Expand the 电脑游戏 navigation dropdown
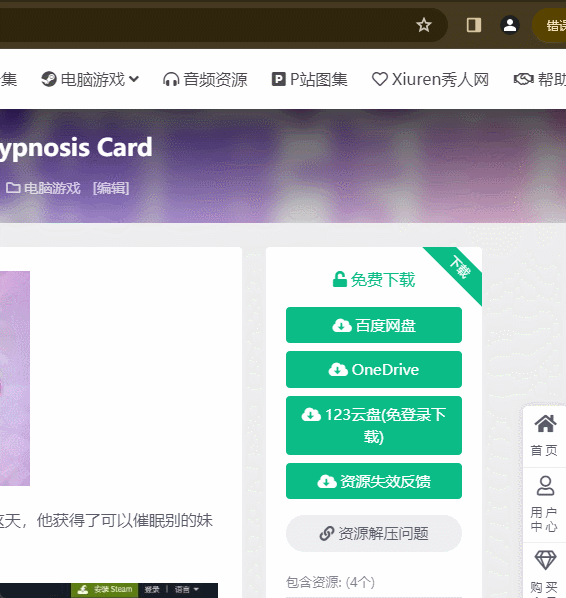566x598 pixels. coord(90,79)
